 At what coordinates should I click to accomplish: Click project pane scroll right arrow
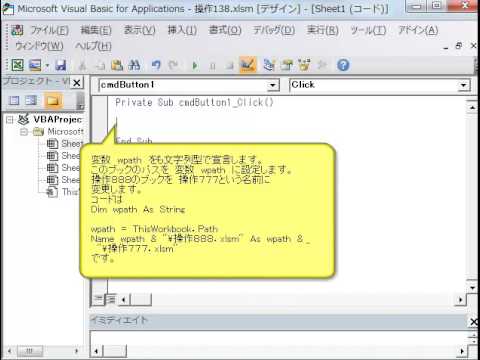pyautogui.click(x=76, y=351)
